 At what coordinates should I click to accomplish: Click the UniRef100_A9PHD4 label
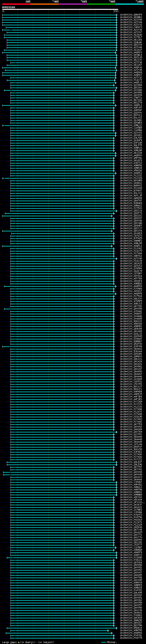(x=131, y=392)
